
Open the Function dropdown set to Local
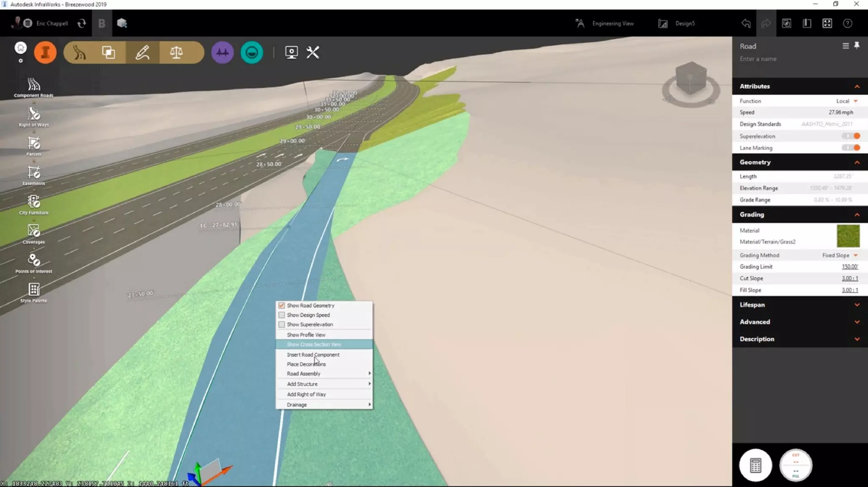846,101
